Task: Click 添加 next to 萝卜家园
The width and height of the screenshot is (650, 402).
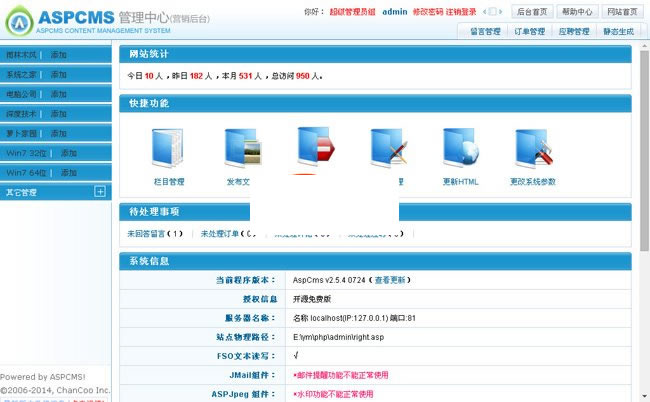Action: 58,133
